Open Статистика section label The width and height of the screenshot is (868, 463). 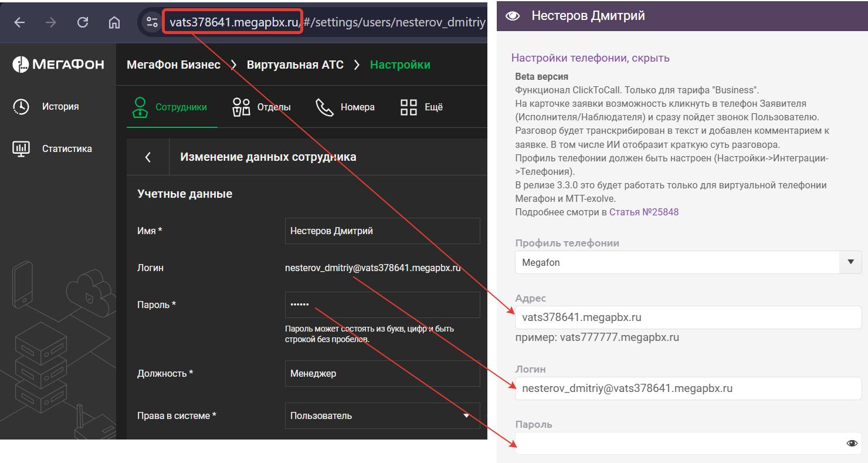(x=67, y=148)
